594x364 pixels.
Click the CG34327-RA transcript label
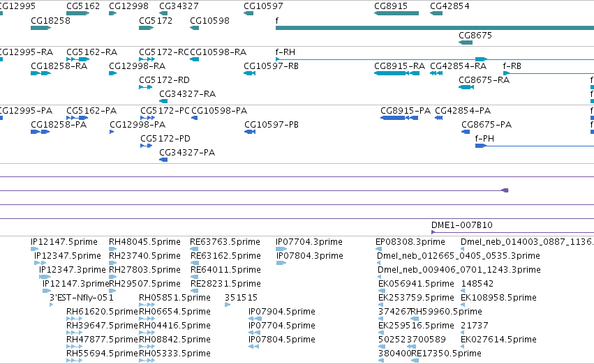point(188,94)
